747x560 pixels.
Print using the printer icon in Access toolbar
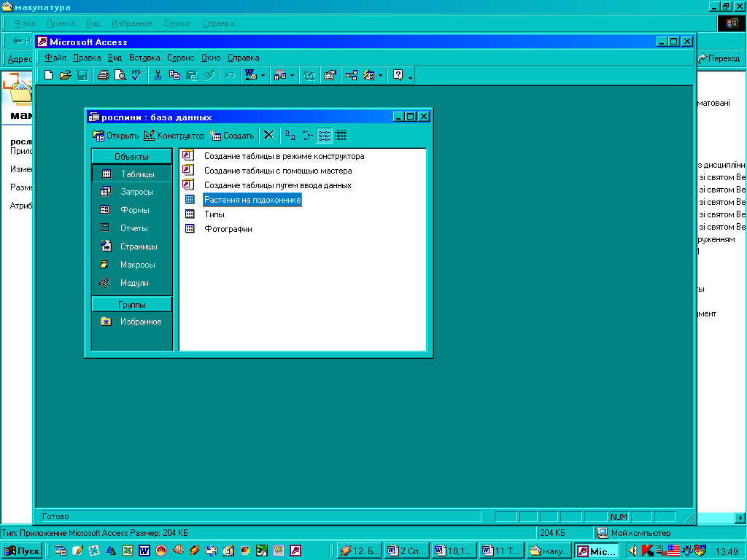click(104, 75)
